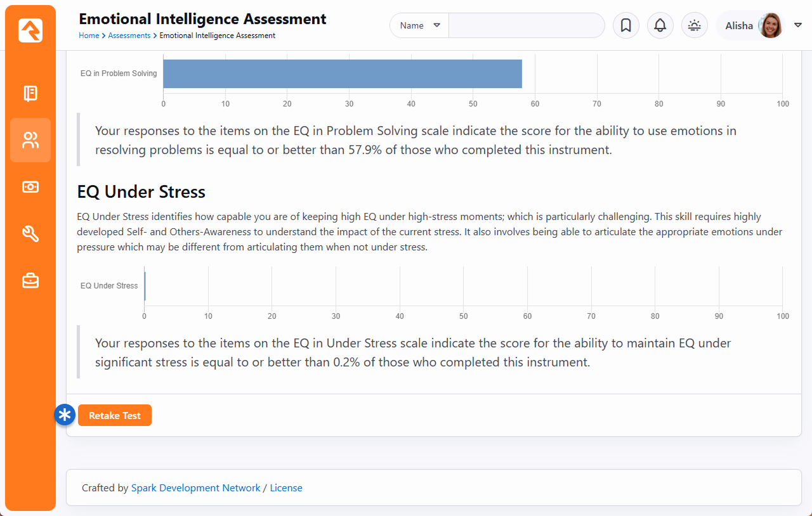Expand the Alisha user menu arrow

click(x=797, y=25)
